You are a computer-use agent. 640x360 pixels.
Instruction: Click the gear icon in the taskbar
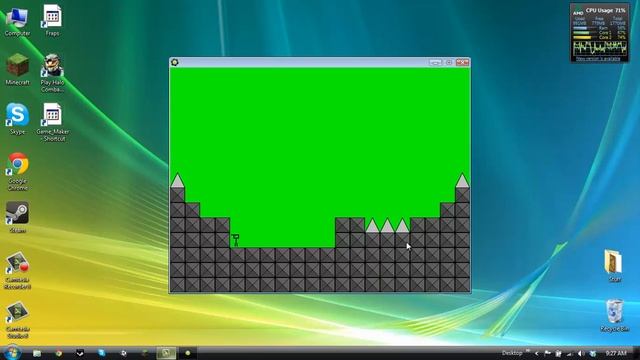[x=123, y=353]
